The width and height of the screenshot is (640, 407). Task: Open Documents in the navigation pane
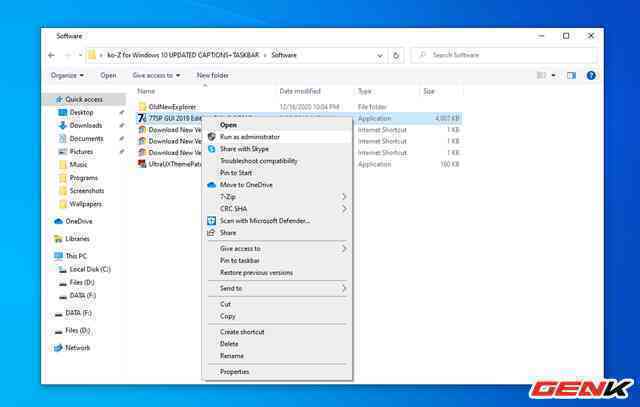(x=86, y=139)
